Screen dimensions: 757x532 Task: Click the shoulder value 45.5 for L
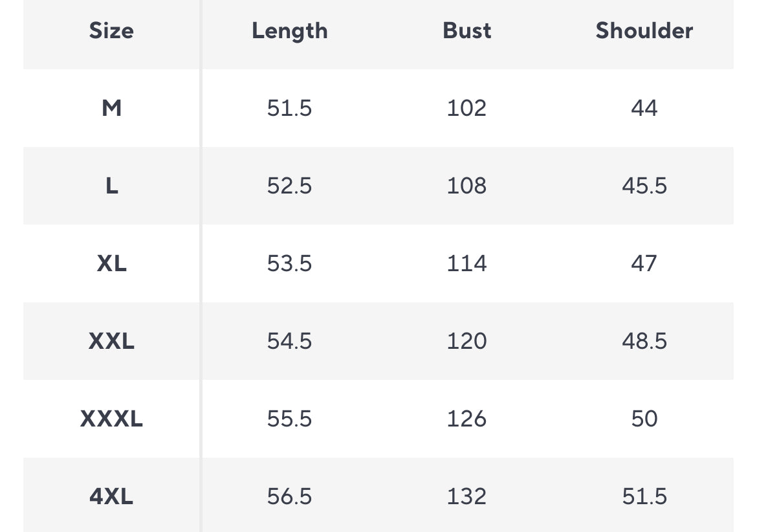click(644, 186)
